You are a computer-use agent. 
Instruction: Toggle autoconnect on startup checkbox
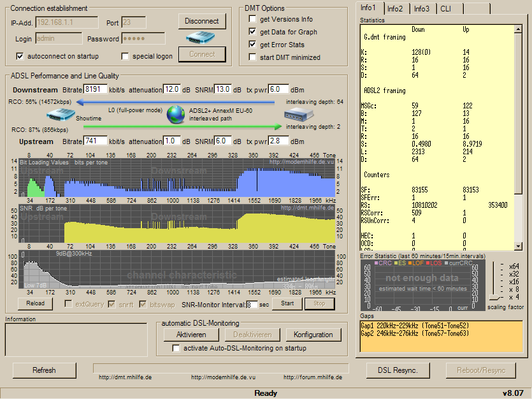20,56
